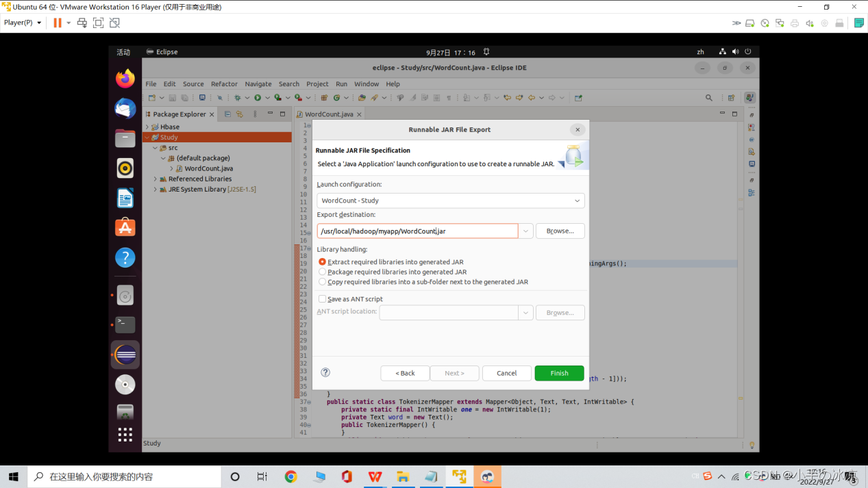This screenshot has width=868, height=488.
Task: Click the Export destination path field
Action: 417,231
